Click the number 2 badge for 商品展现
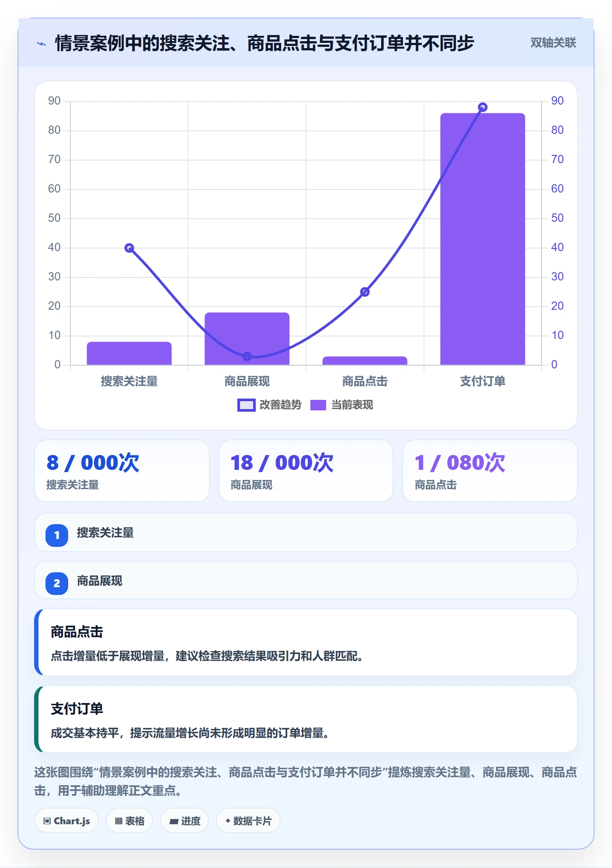612x868 pixels. point(57,583)
